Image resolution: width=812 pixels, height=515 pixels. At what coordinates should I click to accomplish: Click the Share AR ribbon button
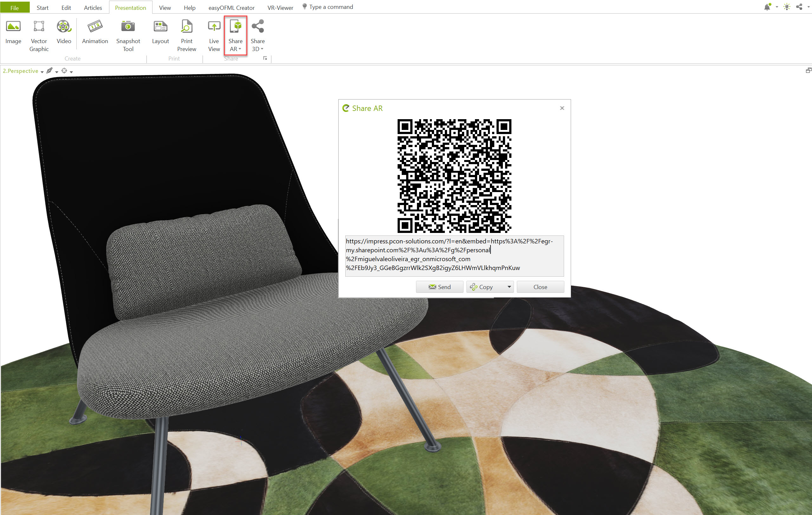point(235,36)
